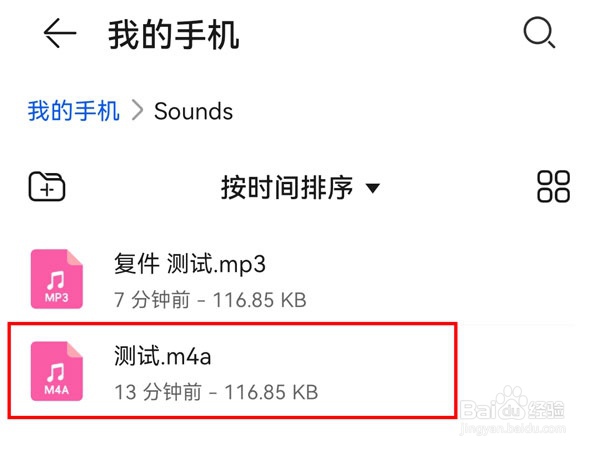Tap the music note on the M4A icon
Screen dimensions: 600x450
(x=56, y=372)
